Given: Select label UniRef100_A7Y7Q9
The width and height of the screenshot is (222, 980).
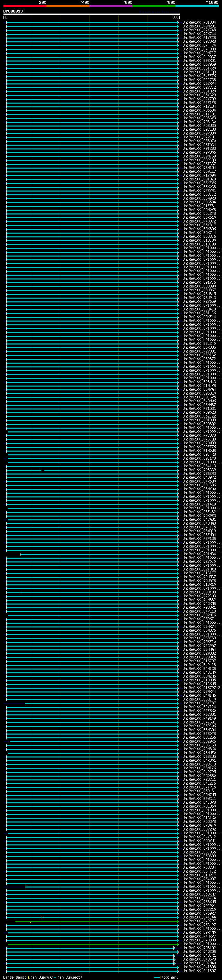Looking at the screenshot, I should [x=199, y=99].
